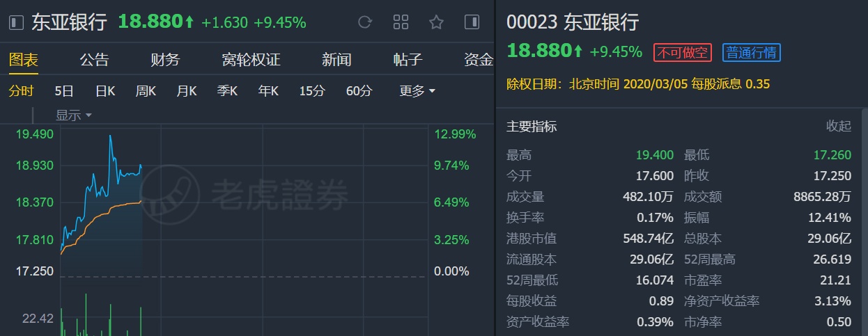The width and height of the screenshot is (868, 336).
Task: Click the 52周最高 value 26.619
Action: click(x=832, y=259)
